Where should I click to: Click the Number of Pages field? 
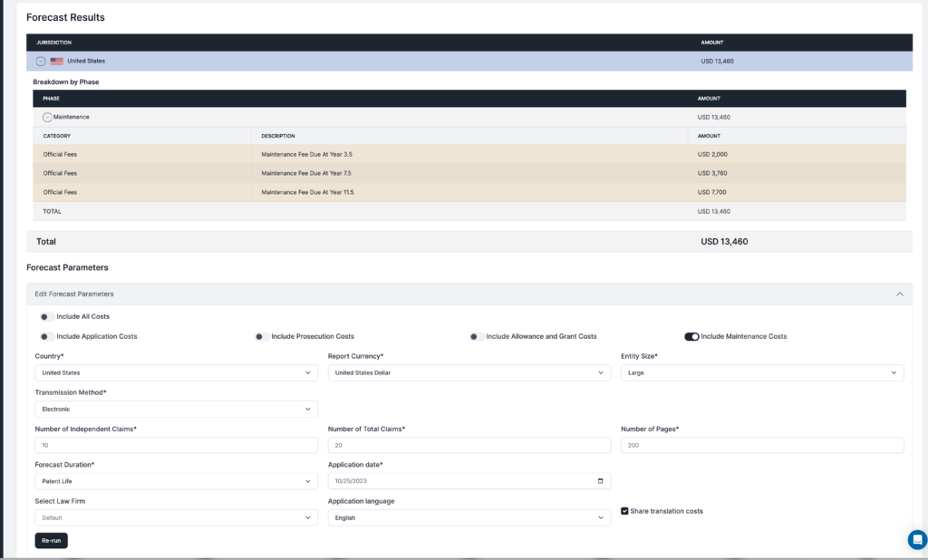pos(762,445)
